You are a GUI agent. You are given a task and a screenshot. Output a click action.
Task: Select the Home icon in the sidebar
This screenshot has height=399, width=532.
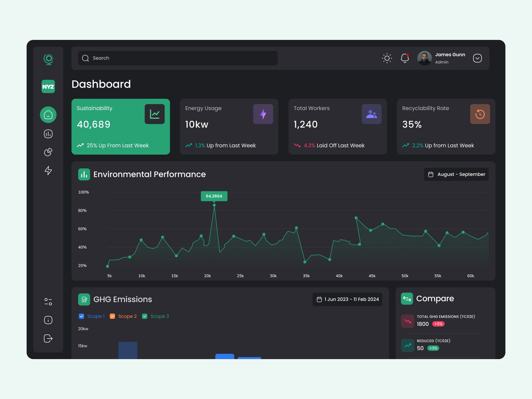(x=48, y=115)
